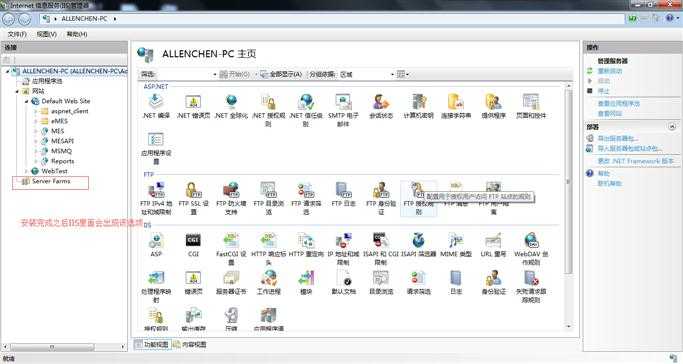This screenshot has width=683, height=364.
Task: Open the view mode dropdown in the filter bar
Action: coord(403,74)
